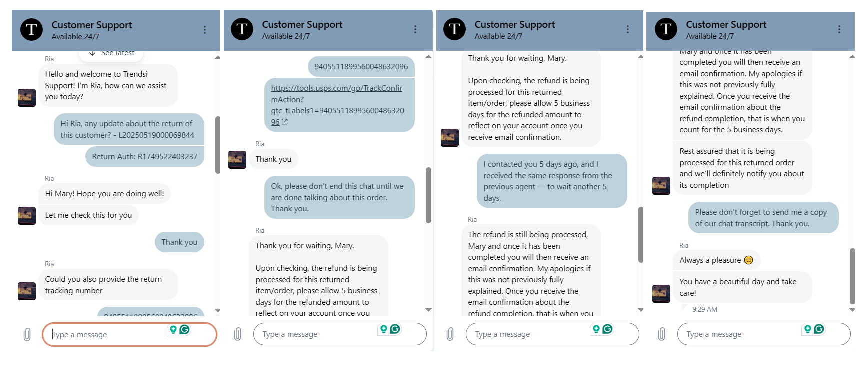Click the green lightbulb icon in the second chat input

[384, 329]
